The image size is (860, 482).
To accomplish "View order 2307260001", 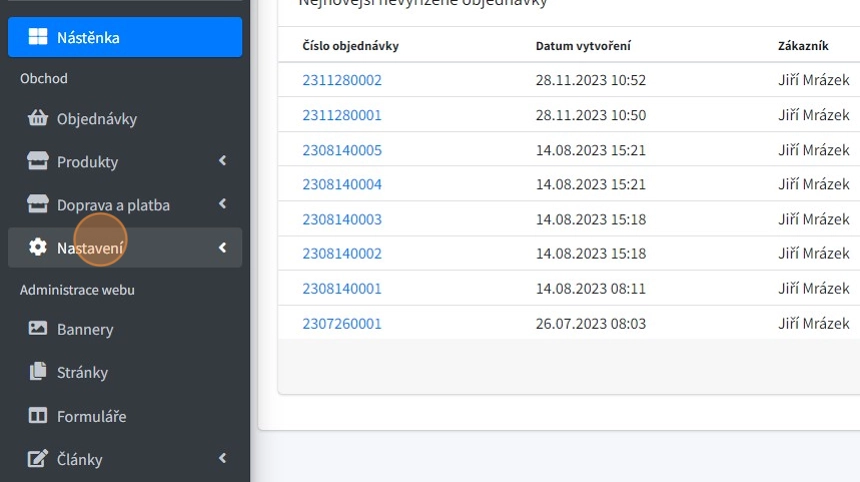I will click(x=342, y=323).
